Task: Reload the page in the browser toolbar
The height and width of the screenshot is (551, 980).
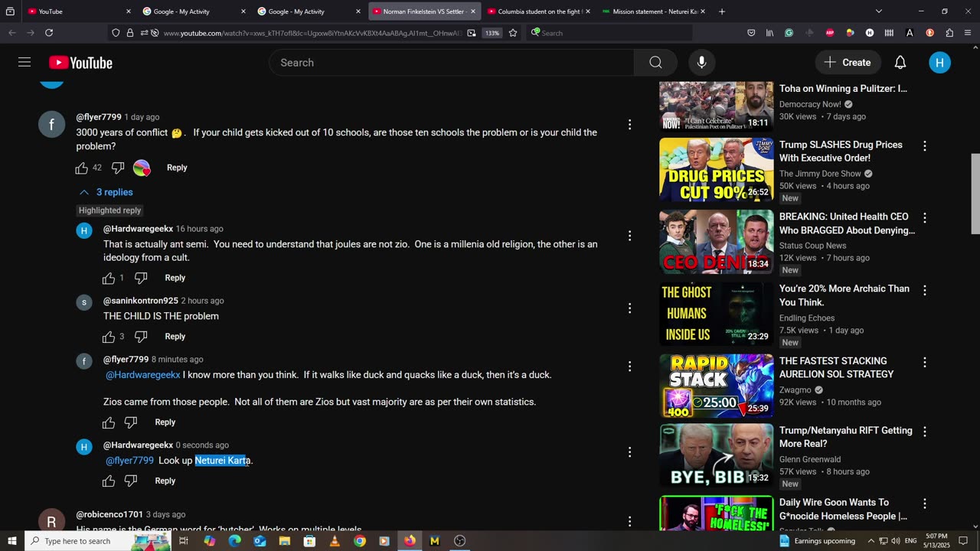Action: (49, 33)
